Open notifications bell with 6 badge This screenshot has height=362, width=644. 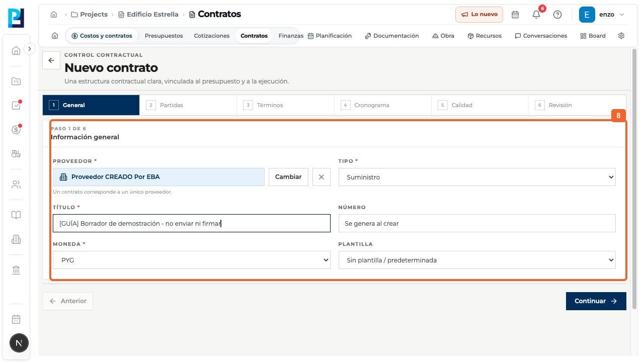point(536,15)
